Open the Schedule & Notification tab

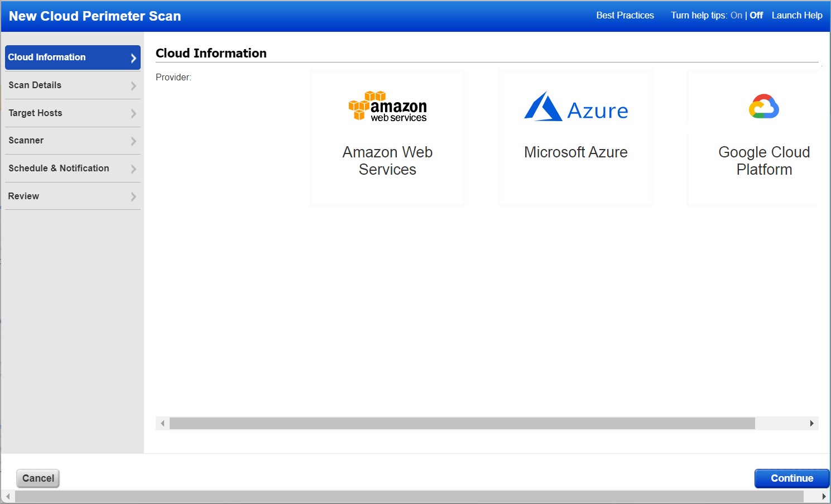point(59,169)
